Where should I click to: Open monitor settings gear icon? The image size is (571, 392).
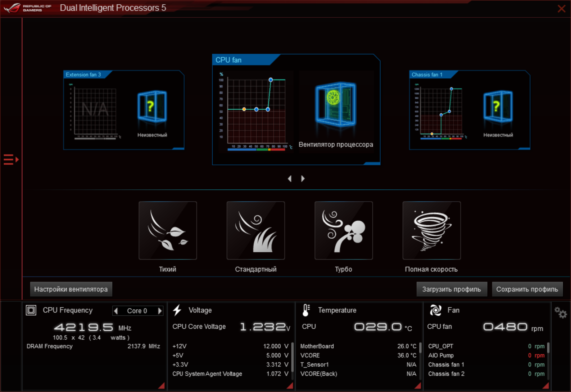tap(561, 312)
